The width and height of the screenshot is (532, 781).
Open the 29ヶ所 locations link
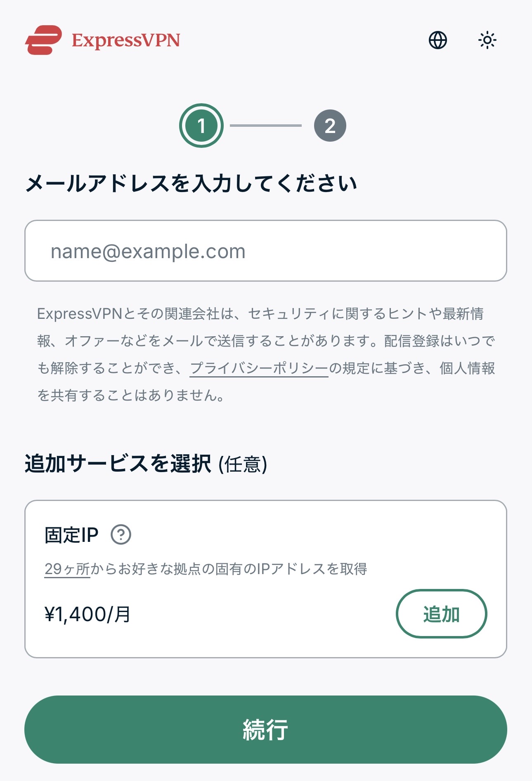tap(67, 569)
